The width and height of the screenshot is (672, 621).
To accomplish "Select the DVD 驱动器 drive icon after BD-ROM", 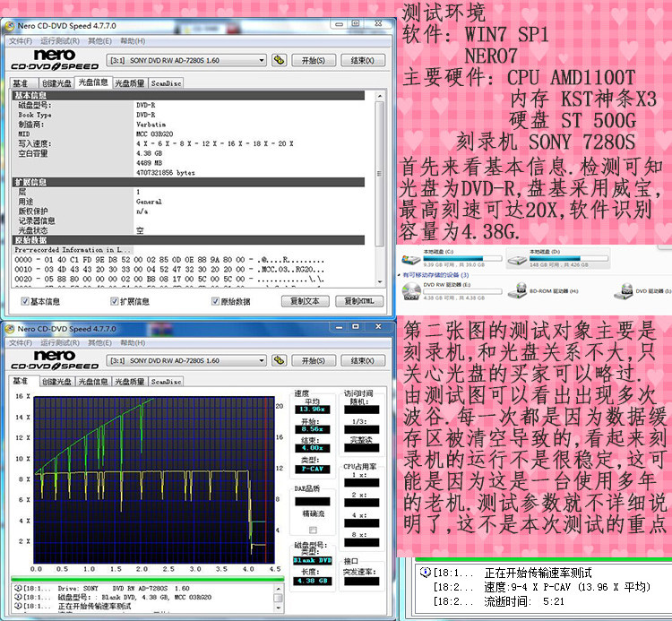I will [x=624, y=291].
